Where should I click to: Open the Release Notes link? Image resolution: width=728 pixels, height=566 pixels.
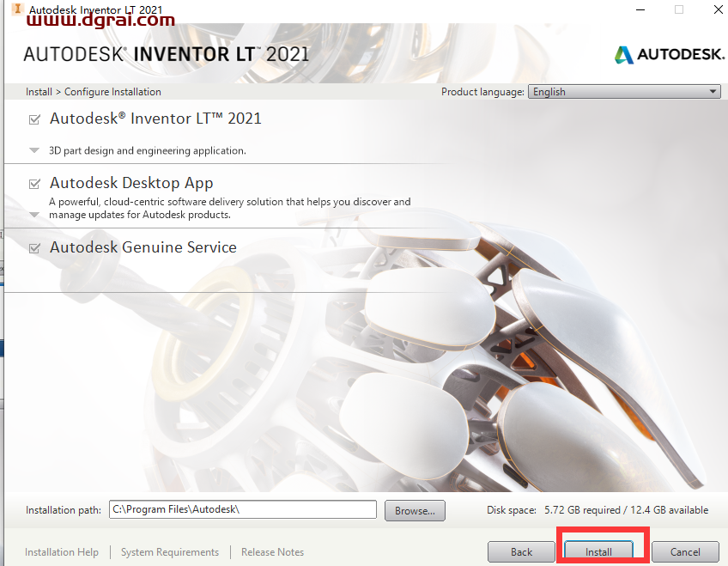(272, 552)
